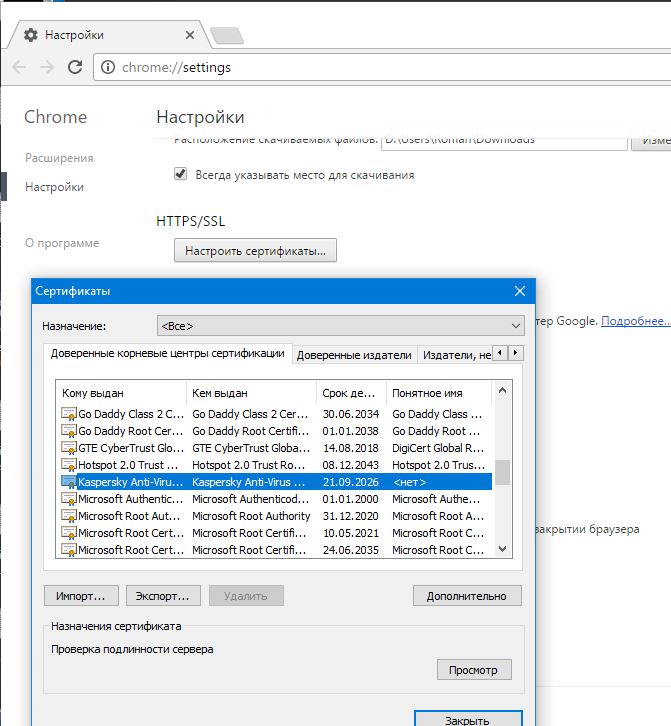
Task: Click the Просмотр button
Action: pyautogui.click(x=474, y=669)
